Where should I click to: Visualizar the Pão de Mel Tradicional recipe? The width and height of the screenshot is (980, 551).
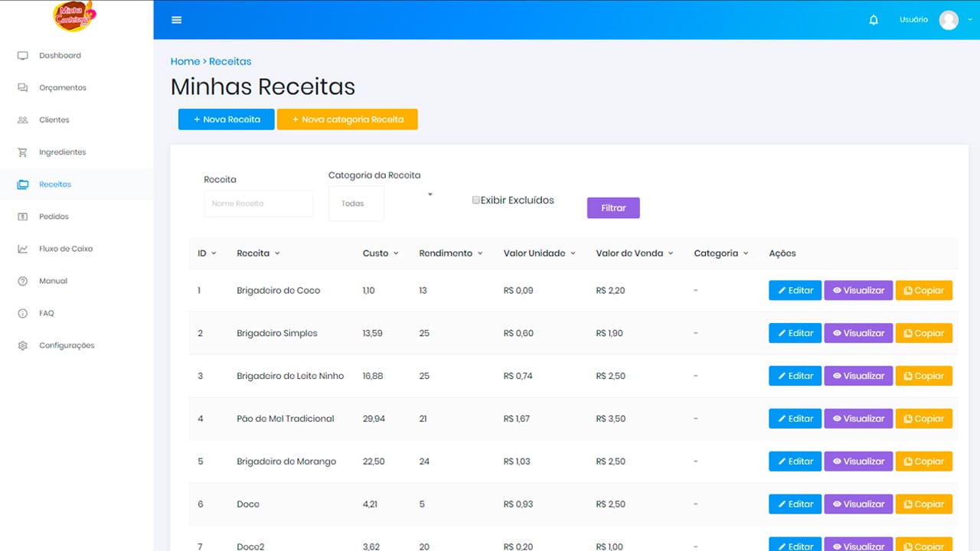click(858, 419)
